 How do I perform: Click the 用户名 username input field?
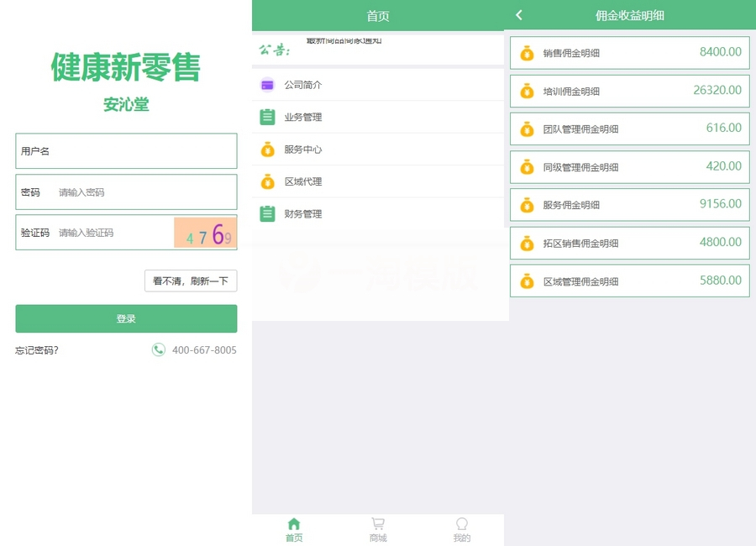(126, 150)
